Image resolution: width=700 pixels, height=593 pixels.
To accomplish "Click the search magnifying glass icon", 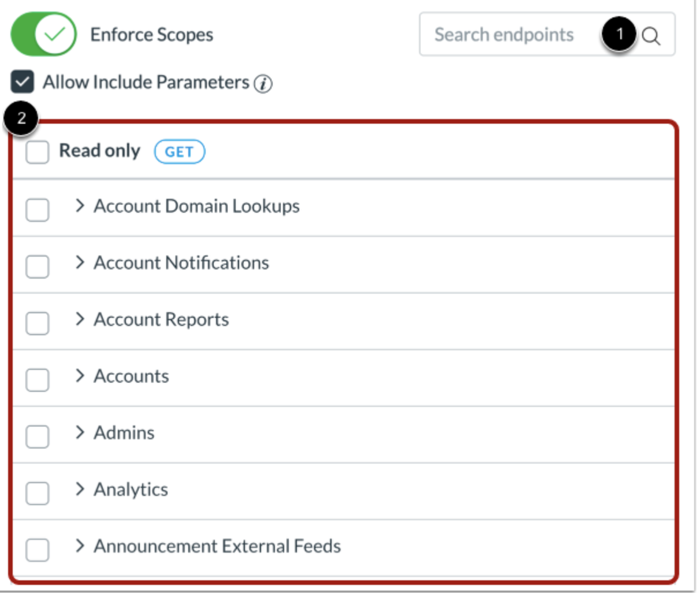I will 653,35.
